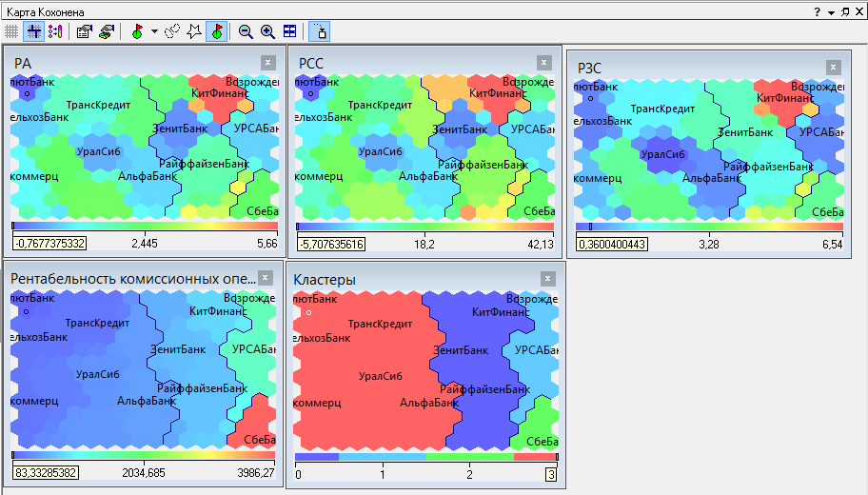Toggle the cluster borders toolbar button

click(33, 31)
